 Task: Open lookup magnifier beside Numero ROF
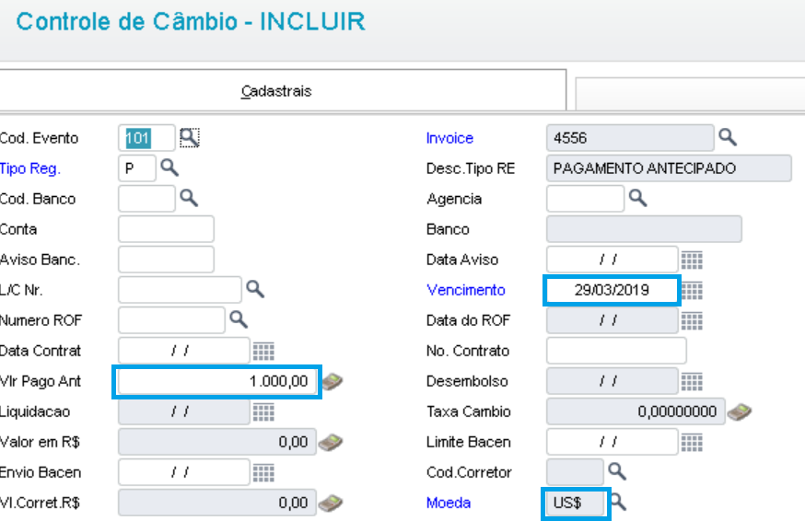point(239,319)
